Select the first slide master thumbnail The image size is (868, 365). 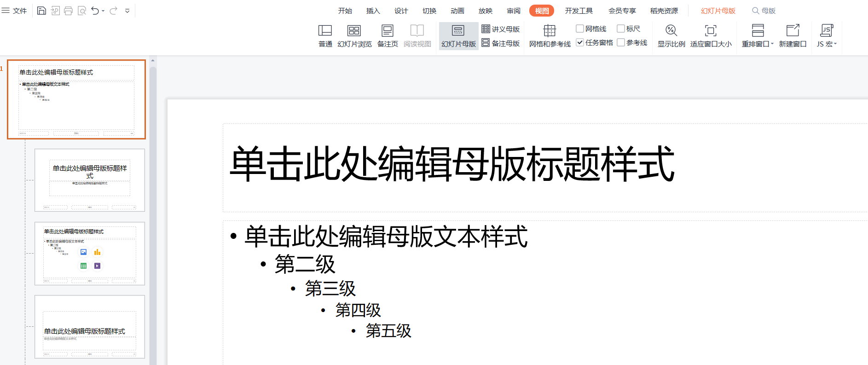(76, 99)
